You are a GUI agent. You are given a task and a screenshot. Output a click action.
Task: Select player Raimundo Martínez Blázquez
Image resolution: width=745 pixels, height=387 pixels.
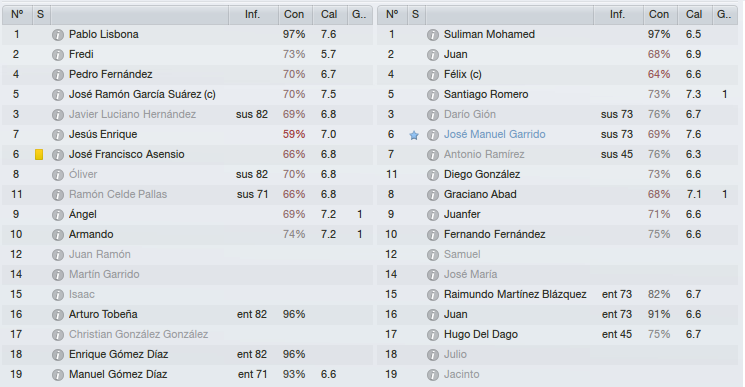515,294
